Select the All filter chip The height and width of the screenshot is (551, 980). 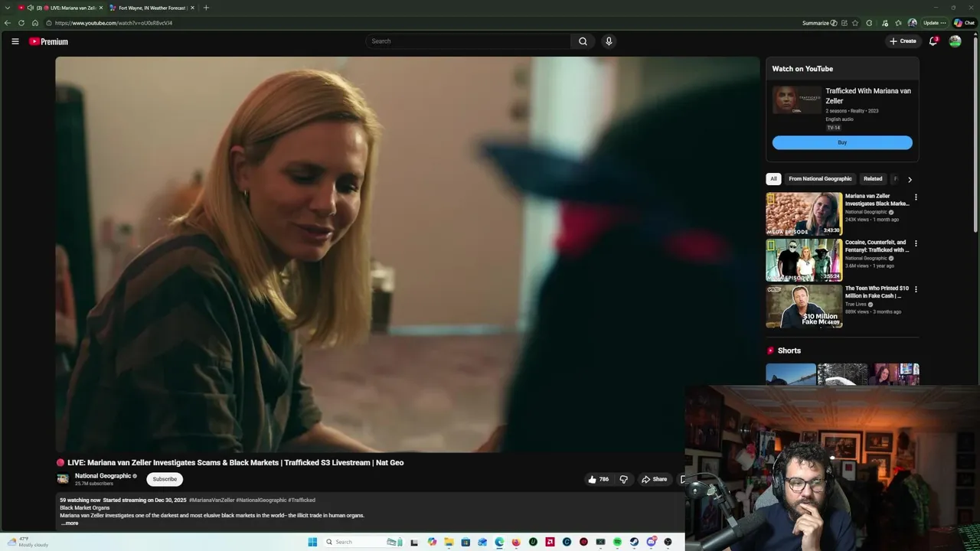coord(773,179)
